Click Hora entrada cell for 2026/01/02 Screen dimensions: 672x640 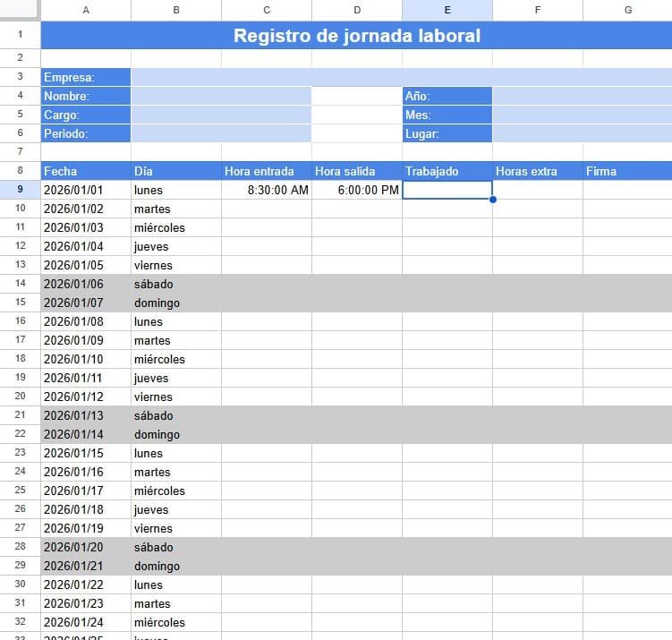coord(267,209)
